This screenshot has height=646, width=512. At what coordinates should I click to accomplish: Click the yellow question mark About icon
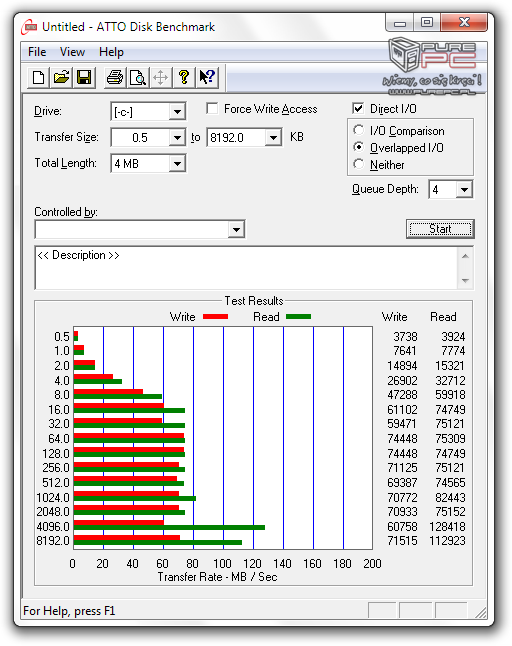tap(184, 77)
